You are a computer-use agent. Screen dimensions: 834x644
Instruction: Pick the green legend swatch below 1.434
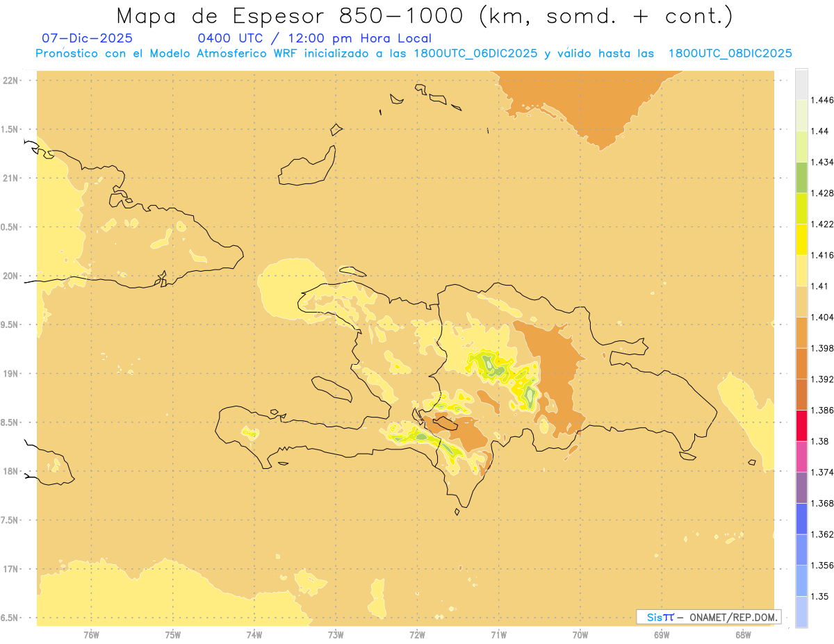point(801,177)
